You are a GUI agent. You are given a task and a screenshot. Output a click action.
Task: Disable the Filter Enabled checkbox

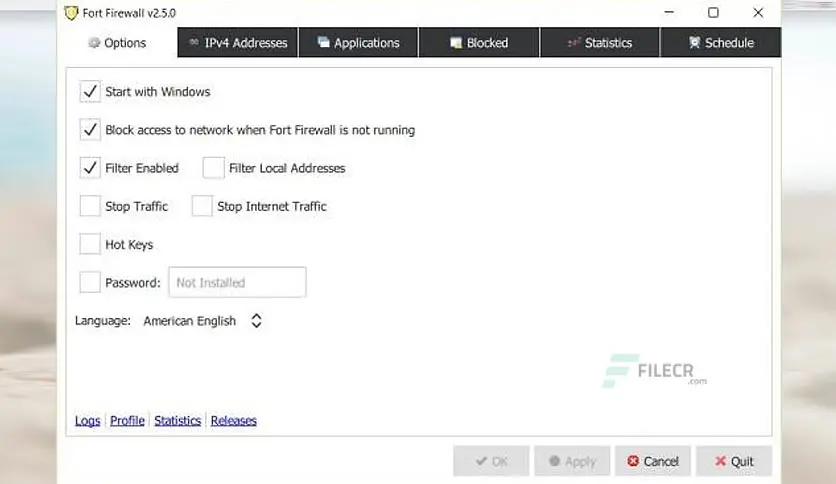pos(90,168)
